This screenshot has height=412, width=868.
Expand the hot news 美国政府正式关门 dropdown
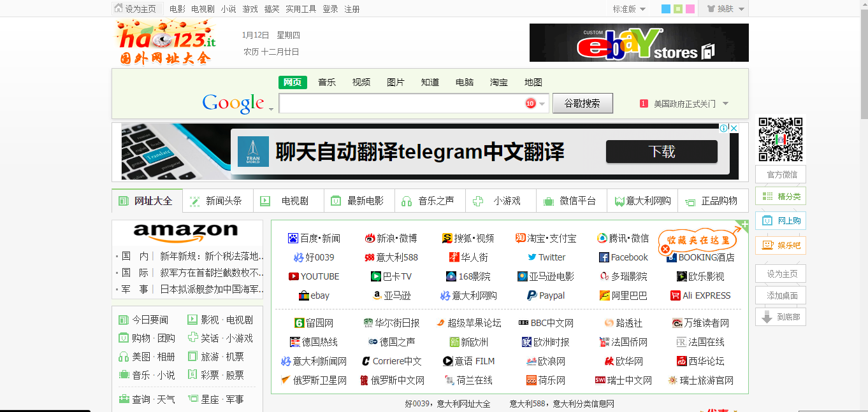pos(725,103)
